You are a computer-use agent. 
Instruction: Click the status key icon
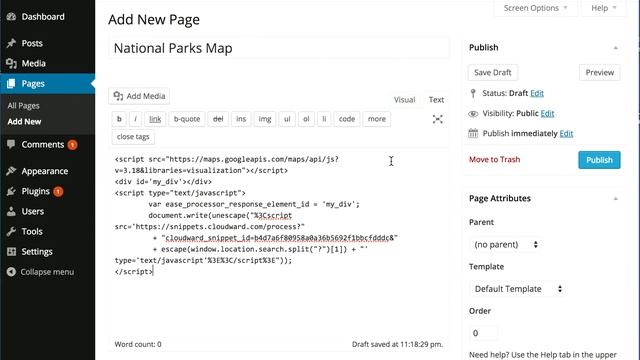473,93
